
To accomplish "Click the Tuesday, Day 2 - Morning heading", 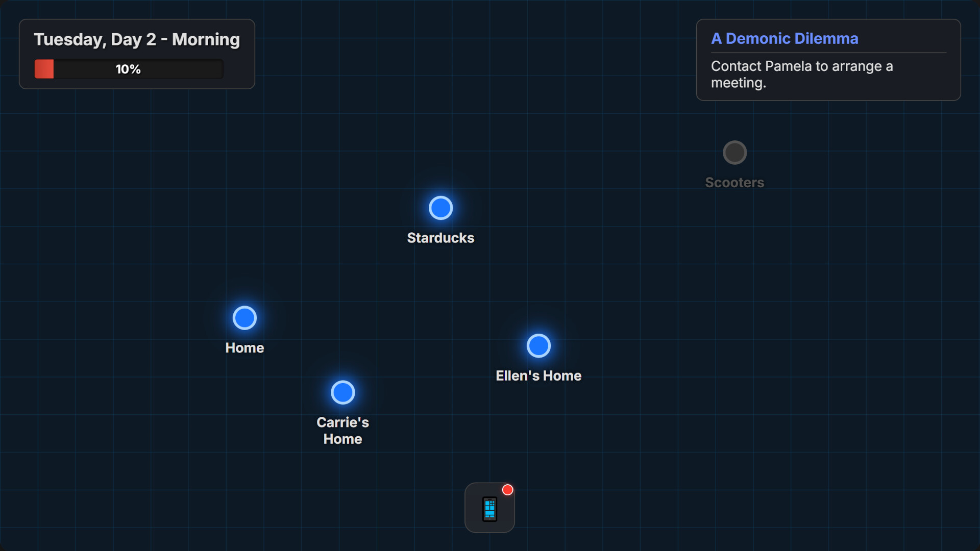I will point(137,40).
